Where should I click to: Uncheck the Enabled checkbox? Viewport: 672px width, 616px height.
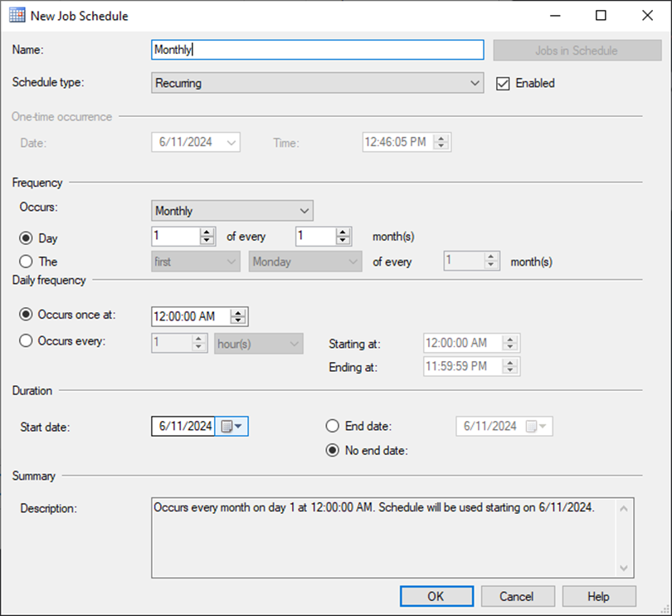click(x=502, y=83)
